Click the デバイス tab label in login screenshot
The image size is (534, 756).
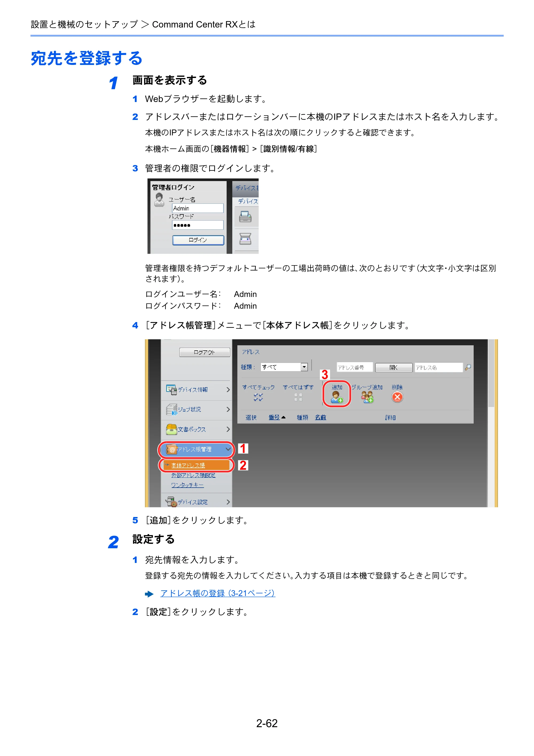point(248,201)
